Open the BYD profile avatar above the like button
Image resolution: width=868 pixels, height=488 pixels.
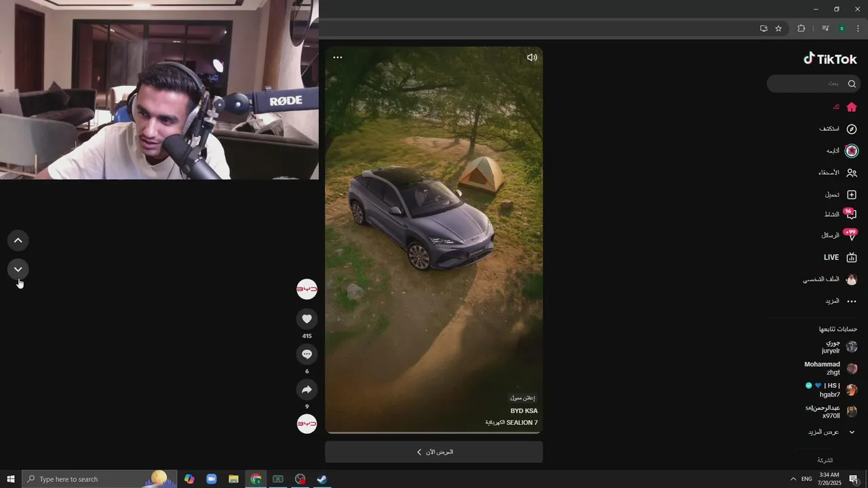[307, 289]
